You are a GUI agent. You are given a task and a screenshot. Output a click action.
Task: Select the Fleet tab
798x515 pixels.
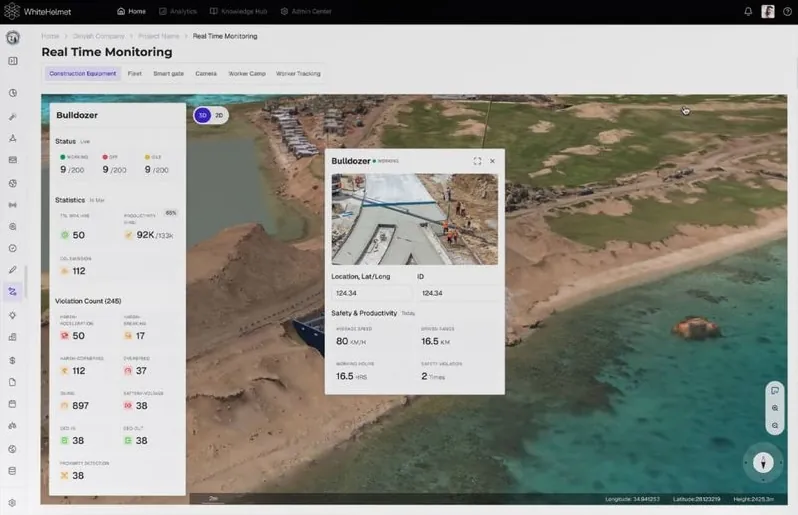(134, 74)
